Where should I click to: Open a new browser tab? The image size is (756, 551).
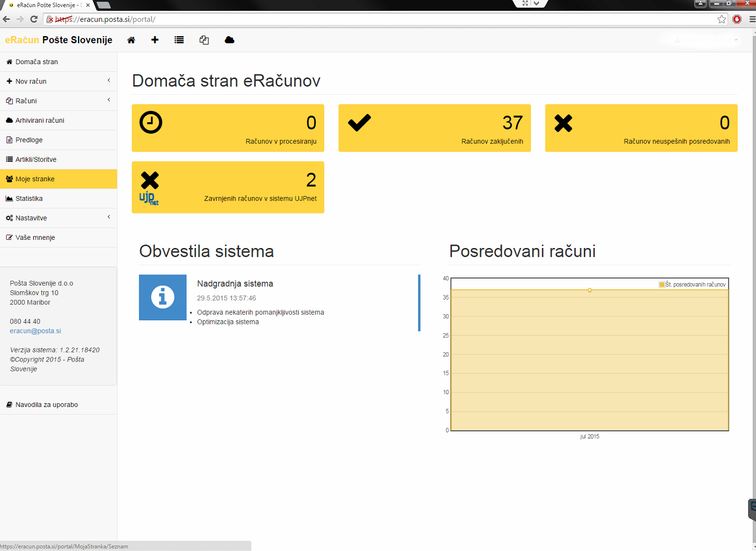tap(103, 5)
